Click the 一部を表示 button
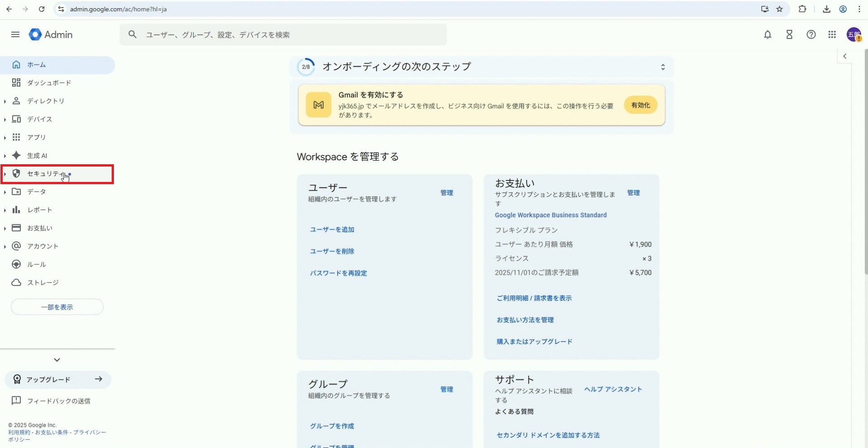The image size is (868, 448). point(57,307)
